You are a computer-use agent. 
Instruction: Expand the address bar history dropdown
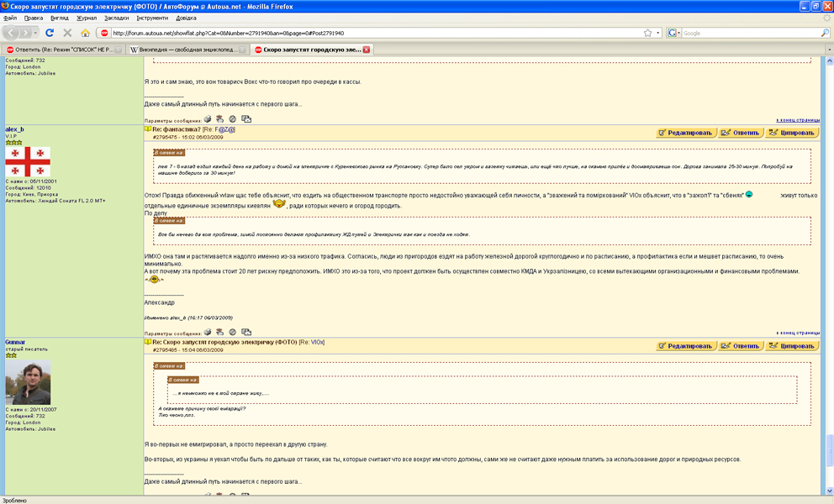tap(658, 33)
